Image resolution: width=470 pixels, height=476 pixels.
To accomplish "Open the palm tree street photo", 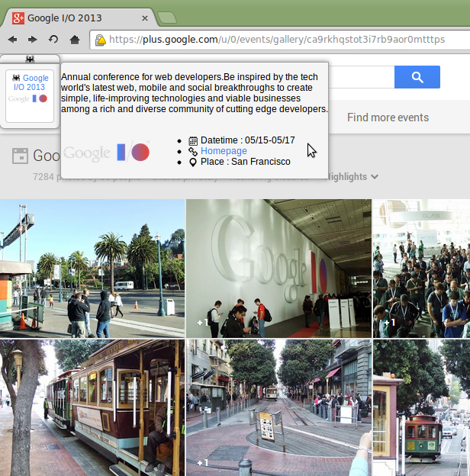I will (x=92, y=269).
